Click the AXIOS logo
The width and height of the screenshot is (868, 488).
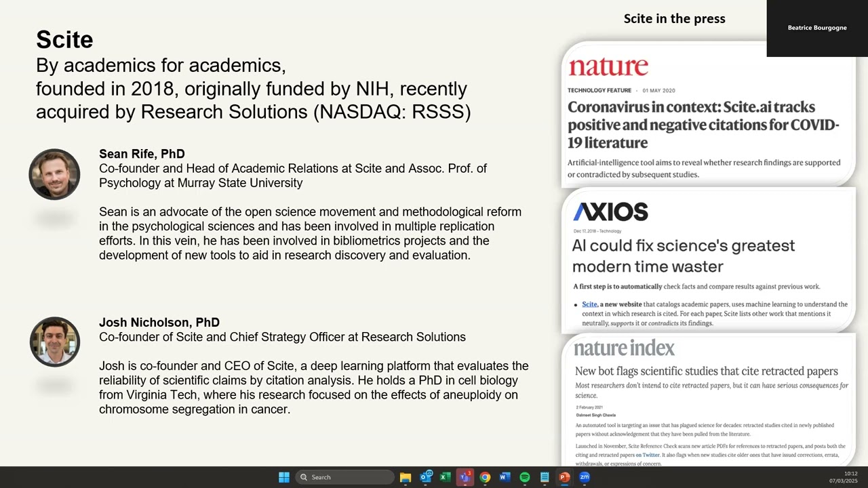coord(610,212)
